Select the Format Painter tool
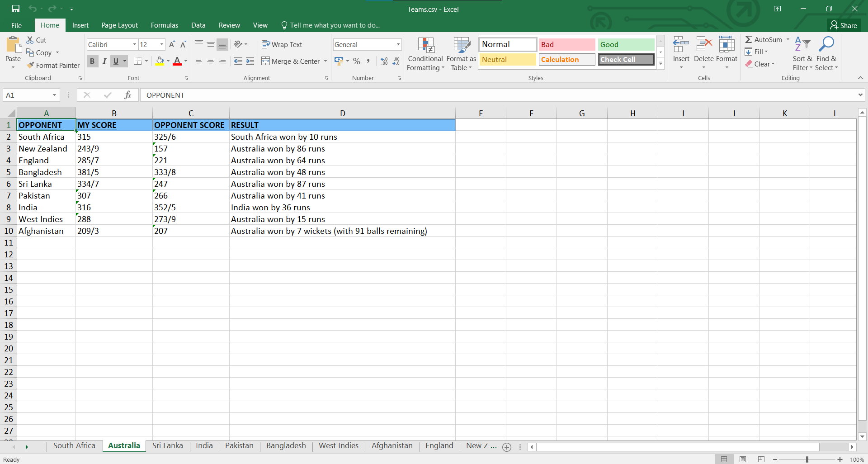The image size is (868, 464). point(53,65)
